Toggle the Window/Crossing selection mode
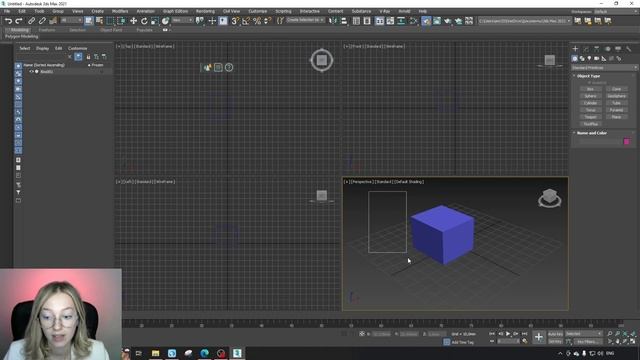Image resolution: width=640 pixels, height=360 pixels. point(121,21)
